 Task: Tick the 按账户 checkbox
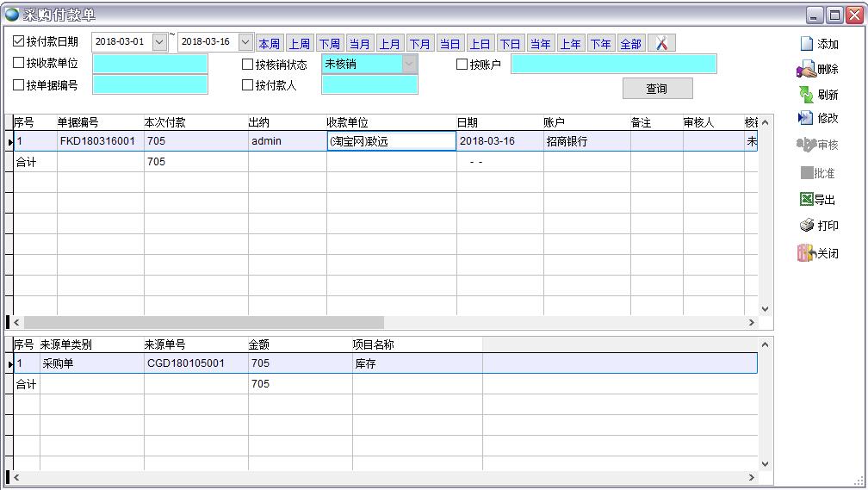tap(462, 64)
